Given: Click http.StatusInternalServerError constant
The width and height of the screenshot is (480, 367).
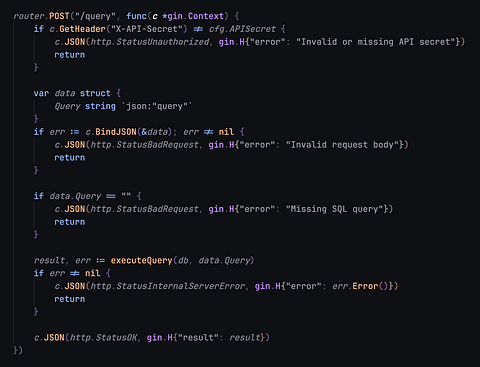Looking at the screenshot, I should pos(168,286).
